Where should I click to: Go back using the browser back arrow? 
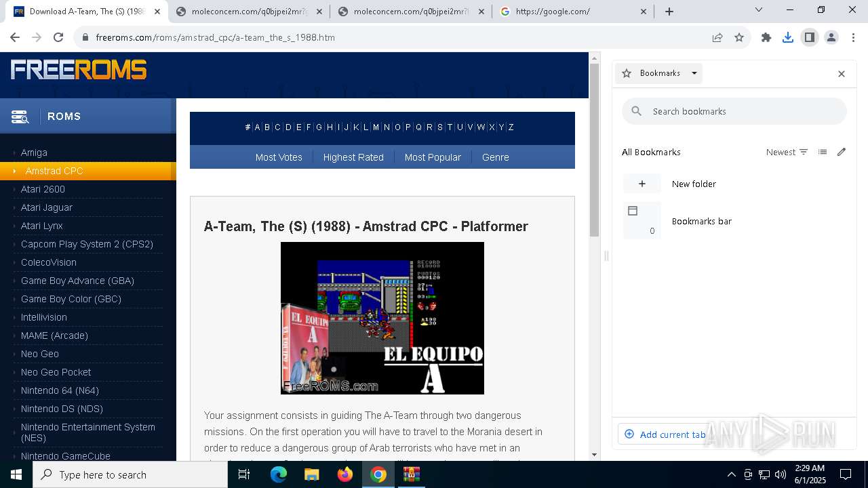coord(15,37)
